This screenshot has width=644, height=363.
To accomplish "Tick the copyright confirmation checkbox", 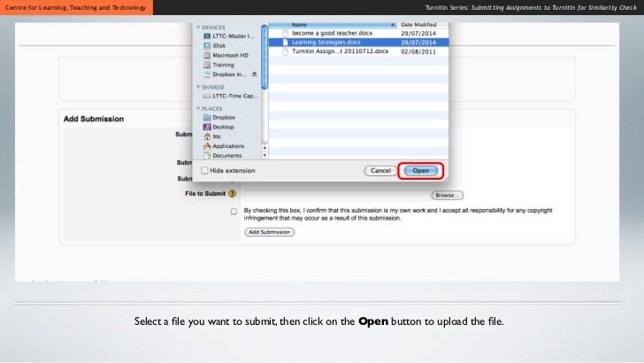I will point(234,212).
